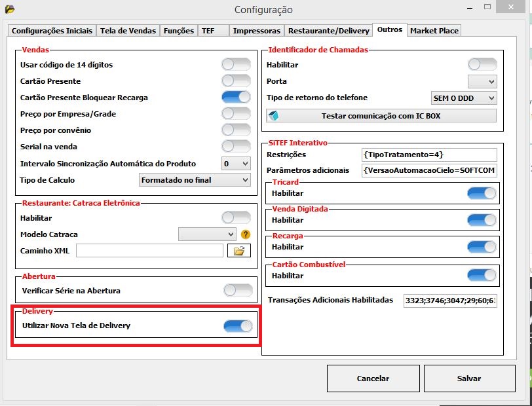Open the Tipo de Calculo dropdown
The width and height of the screenshot is (532, 406).
click(x=195, y=179)
